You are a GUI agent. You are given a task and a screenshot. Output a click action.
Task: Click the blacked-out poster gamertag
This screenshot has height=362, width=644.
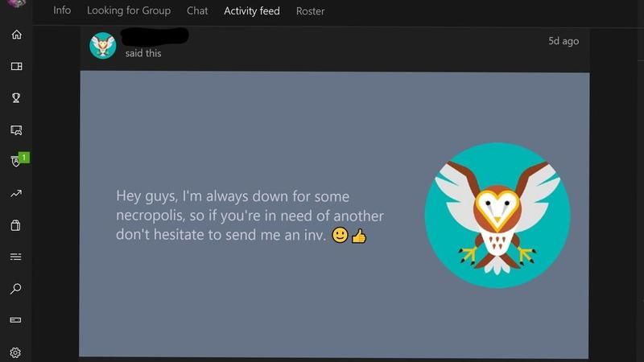click(x=155, y=36)
